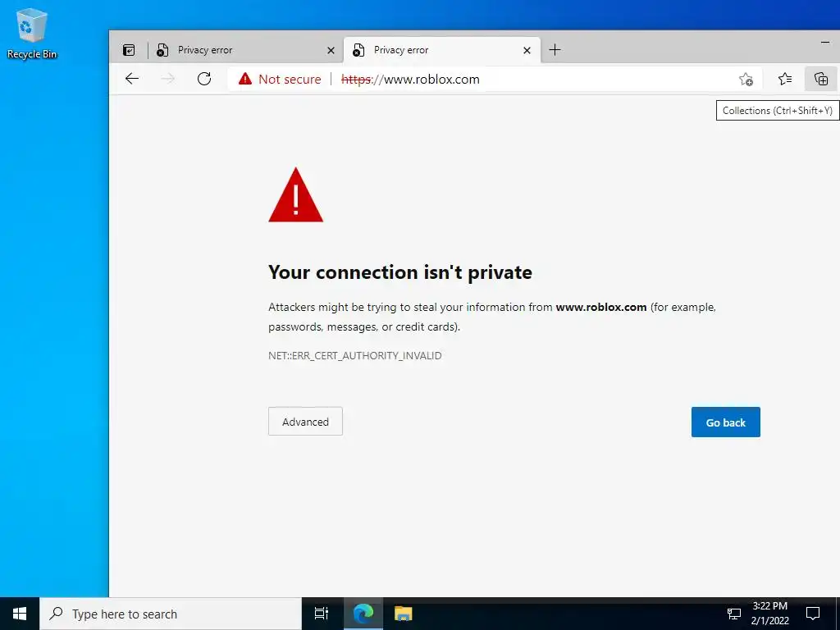Open Task View from the taskbar
This screenshot has width=840, height=630.
(322, 614)
